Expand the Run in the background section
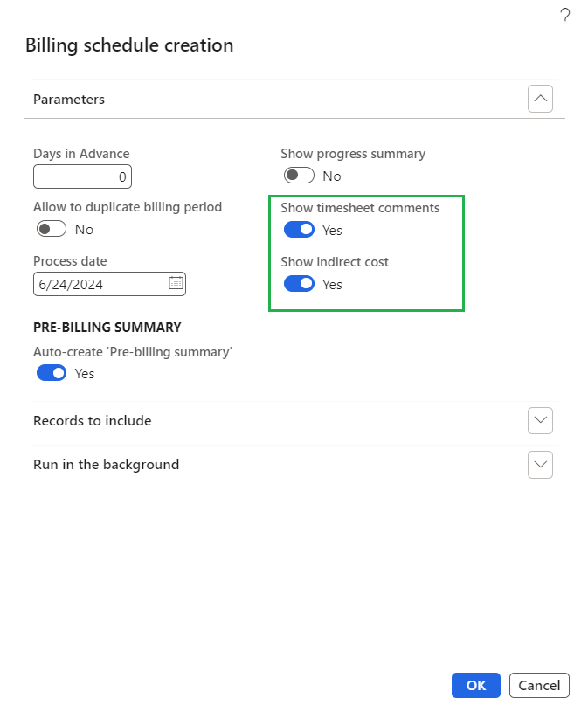 pos(540,465)
